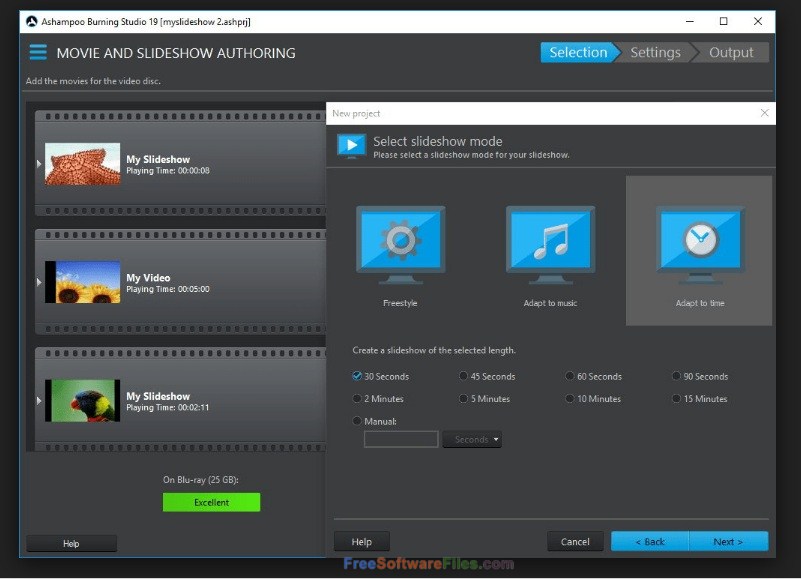Open the hamburger menu icon
This screenshot has height=579, width=801.
(38, 52)
